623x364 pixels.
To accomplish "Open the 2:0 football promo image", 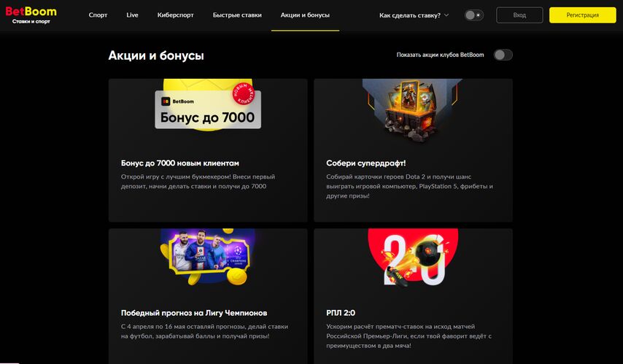I will [x=413, y=257].
